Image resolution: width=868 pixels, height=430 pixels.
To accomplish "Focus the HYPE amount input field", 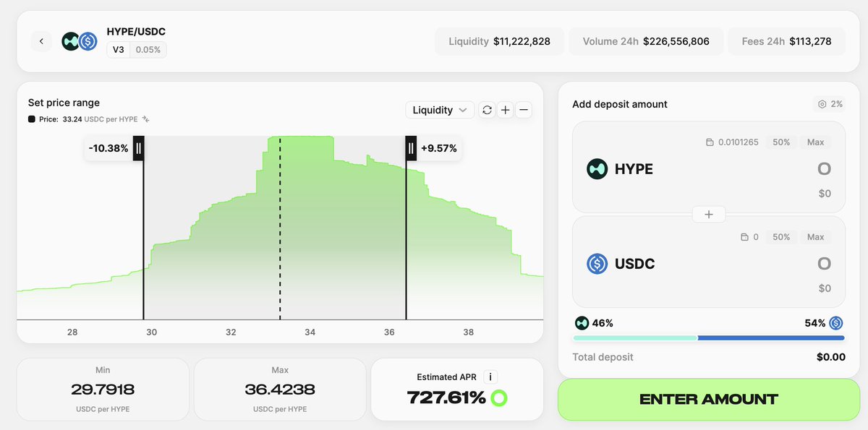I will coord(824,169).
